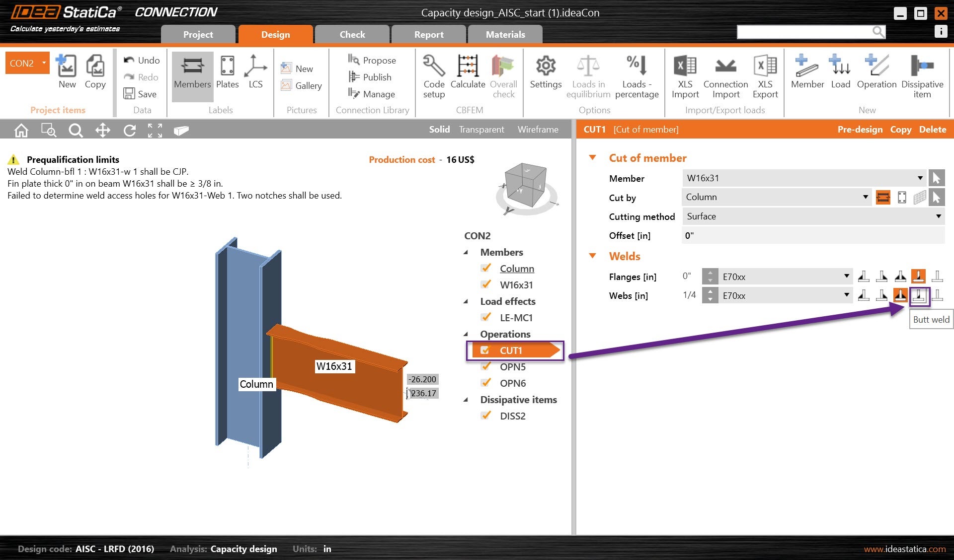Screen dimensions: 954x560
Task: Open the CON2 project item dropdown
Action: pos(44,63)
